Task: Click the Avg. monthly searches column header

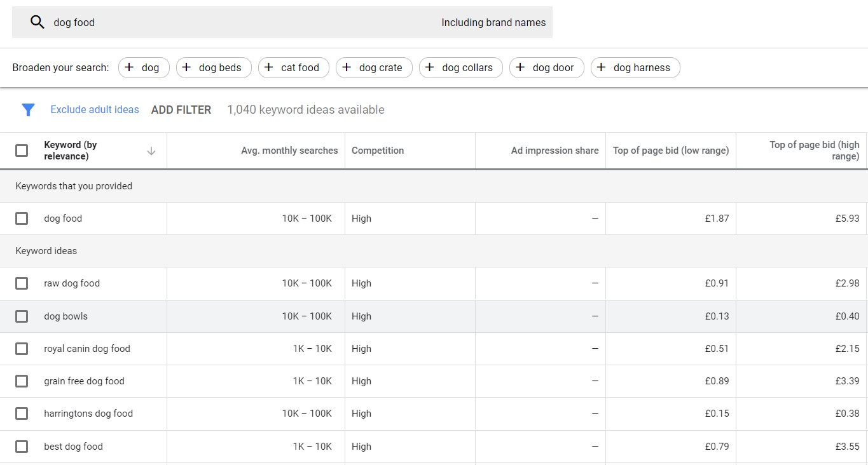Action: click(x=289, y=151)
